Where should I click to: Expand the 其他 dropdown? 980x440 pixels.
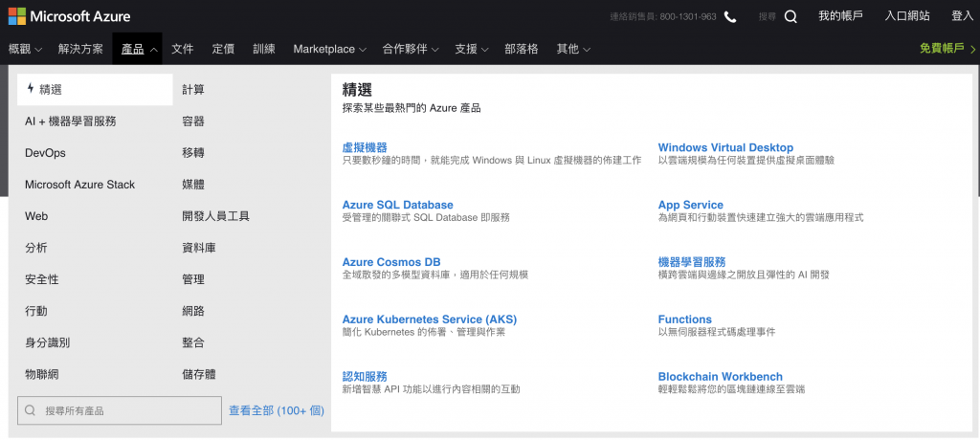574,49
